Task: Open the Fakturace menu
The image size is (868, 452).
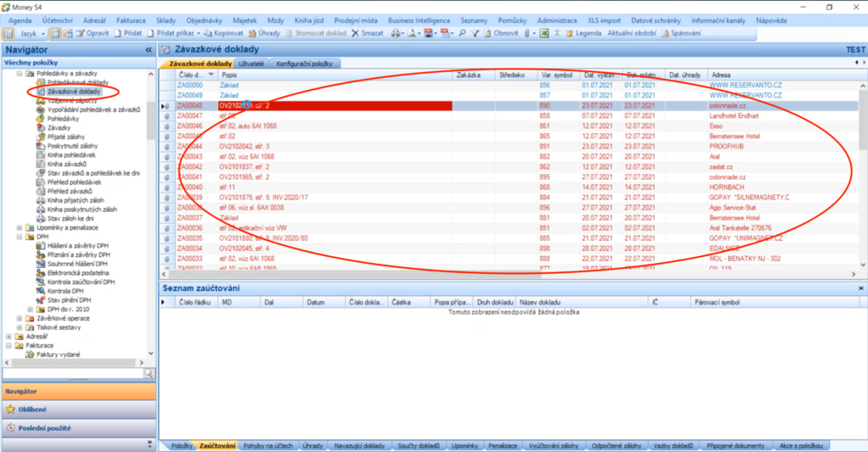Action: click(131, 20)
